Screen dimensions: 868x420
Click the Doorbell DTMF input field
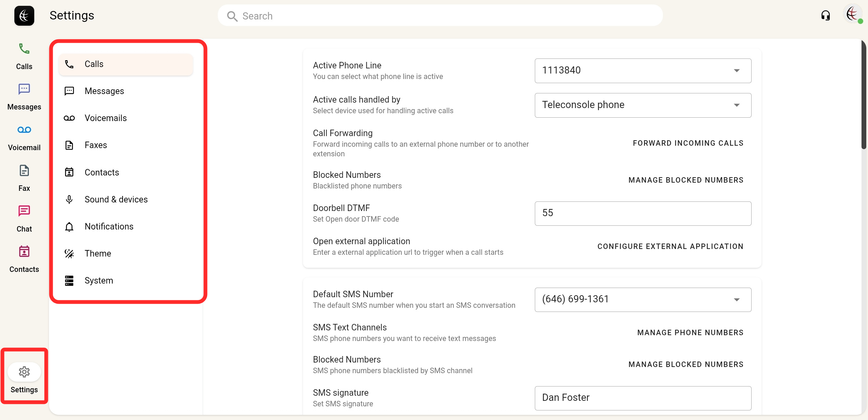click(643, 213)
